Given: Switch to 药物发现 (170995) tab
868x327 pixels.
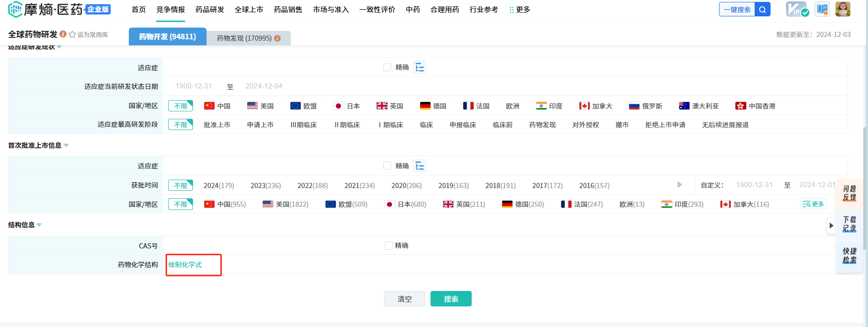Looking at the screenshot, I should pyautogui.click(x=249, y=38).
